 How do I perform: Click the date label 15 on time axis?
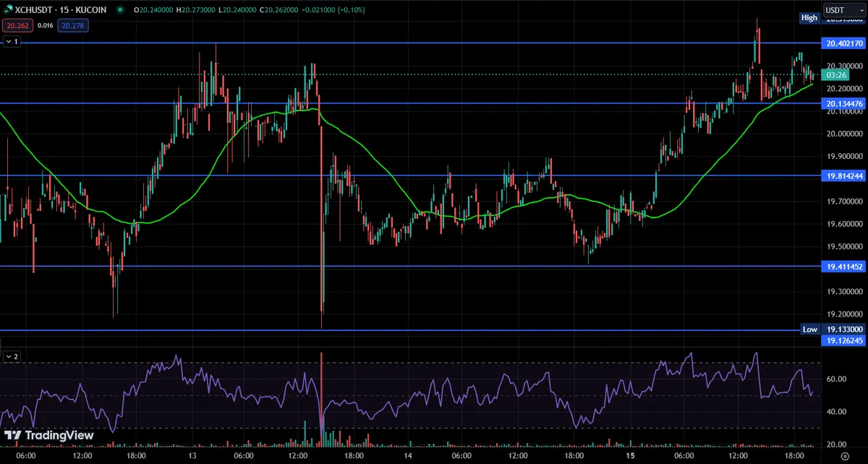point(629,457)
